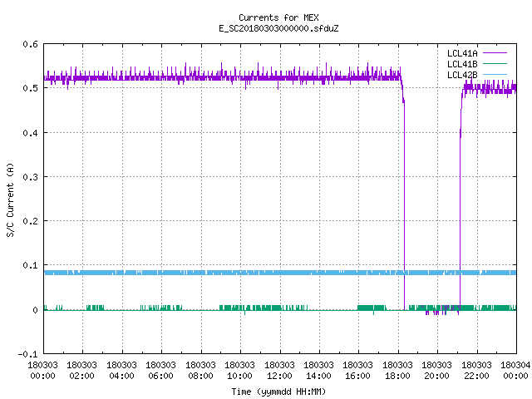Click the LCL41A legend label
This screenshot has height=399, width=532.
(462, 53)
